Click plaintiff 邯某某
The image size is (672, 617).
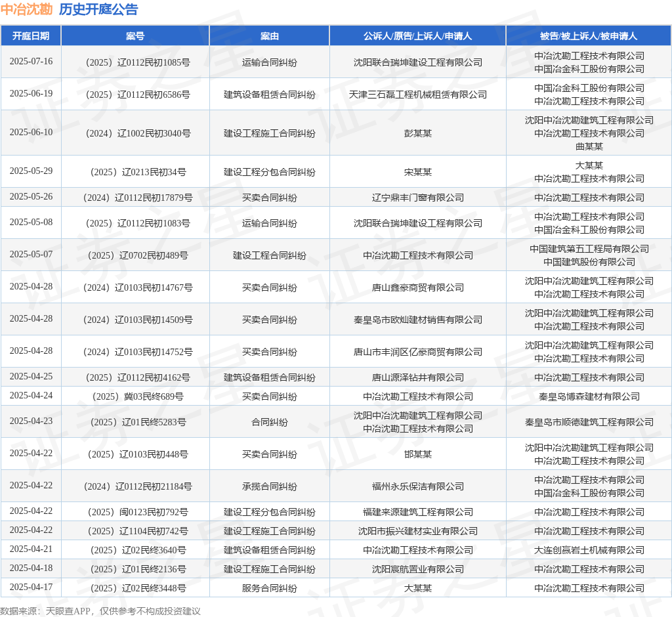[x=418, y=454]
